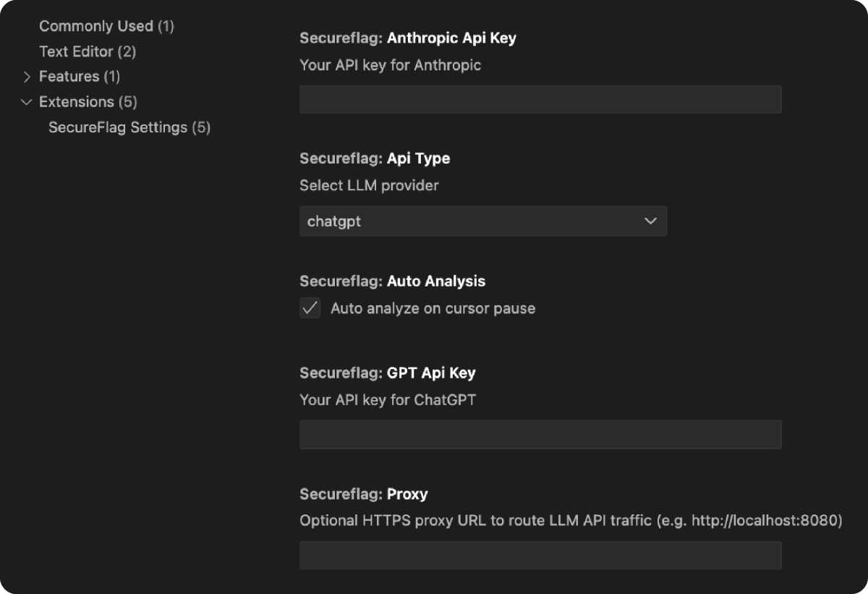Click the Secureflag: Anthropic Api Key heading

point(408,38)
